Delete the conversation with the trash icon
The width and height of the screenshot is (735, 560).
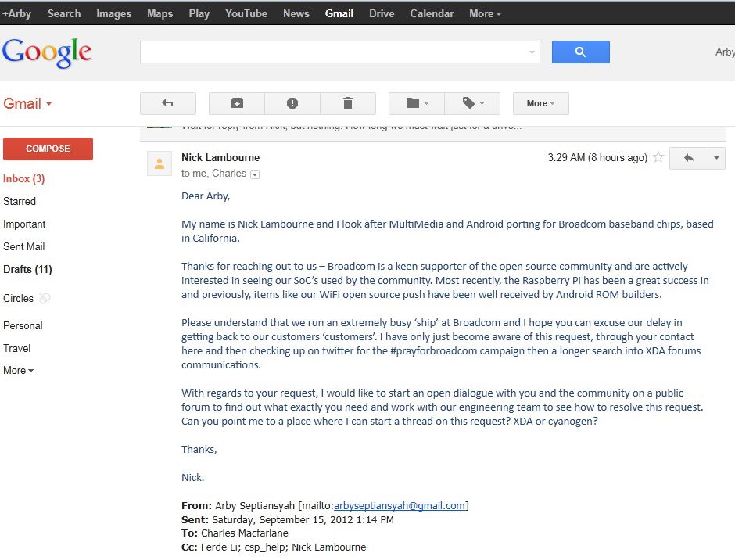point(348,103)
